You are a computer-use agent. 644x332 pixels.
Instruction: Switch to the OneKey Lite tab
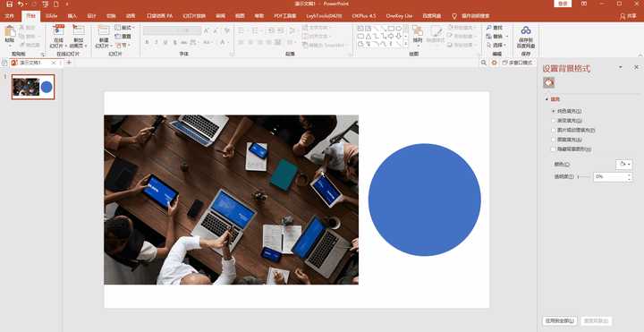point(399,16)
